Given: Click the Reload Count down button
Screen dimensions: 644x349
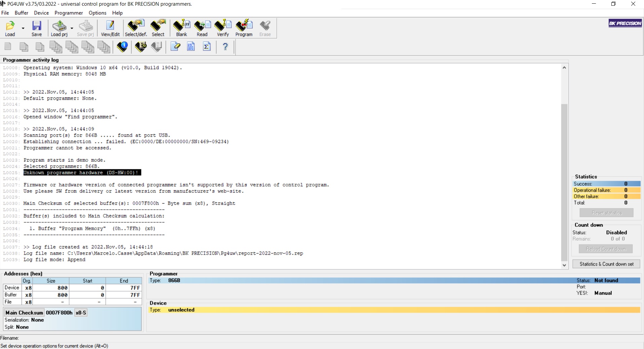Looking at the screenshot, I should pyautogui.click(x=606, y=249).
